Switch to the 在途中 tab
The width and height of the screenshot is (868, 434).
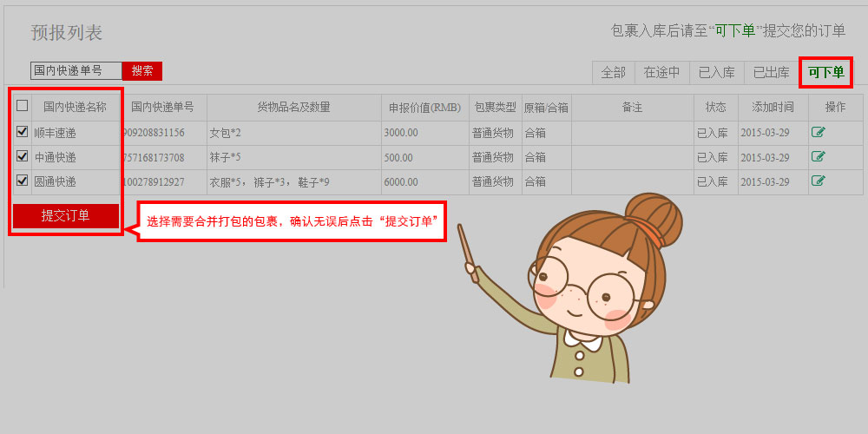coord(661,72)
